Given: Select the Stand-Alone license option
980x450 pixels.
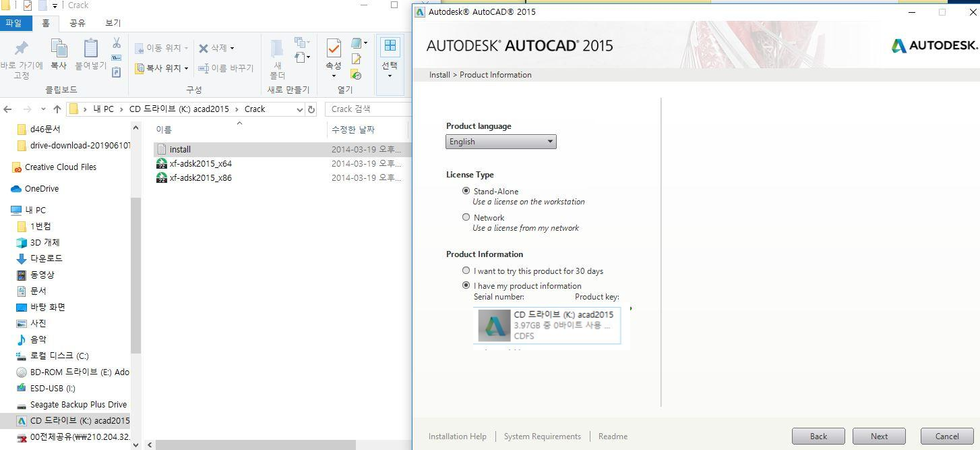Looking at the screenshot, I should [x=466, y=191].
